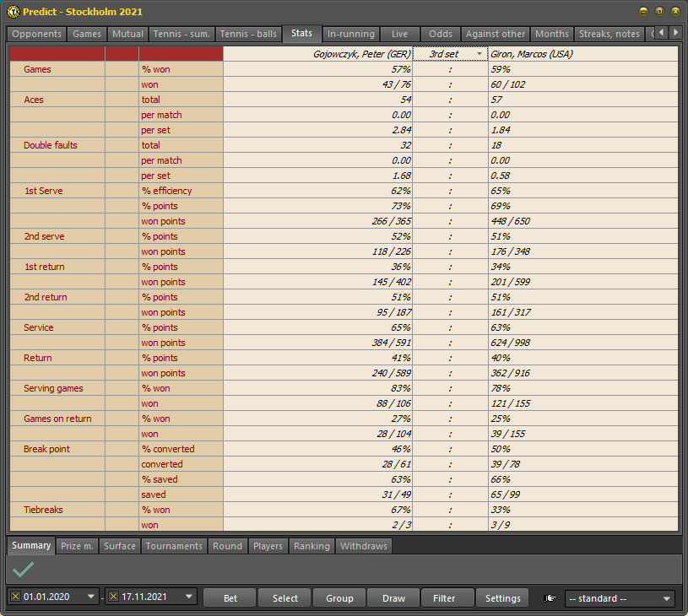Click the Predict app icon in title bar
Viewport: 688px width, 616px height.
click(x=12, y=12)
